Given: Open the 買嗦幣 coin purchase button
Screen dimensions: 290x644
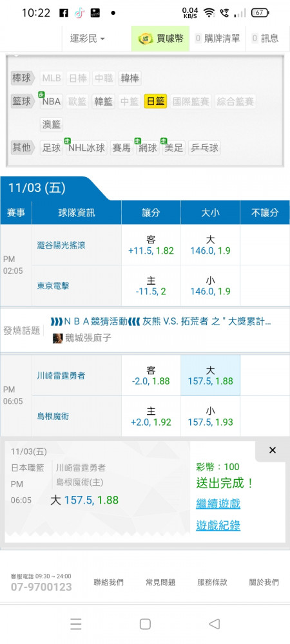Looking at the screenshot, I should point(160,39).
